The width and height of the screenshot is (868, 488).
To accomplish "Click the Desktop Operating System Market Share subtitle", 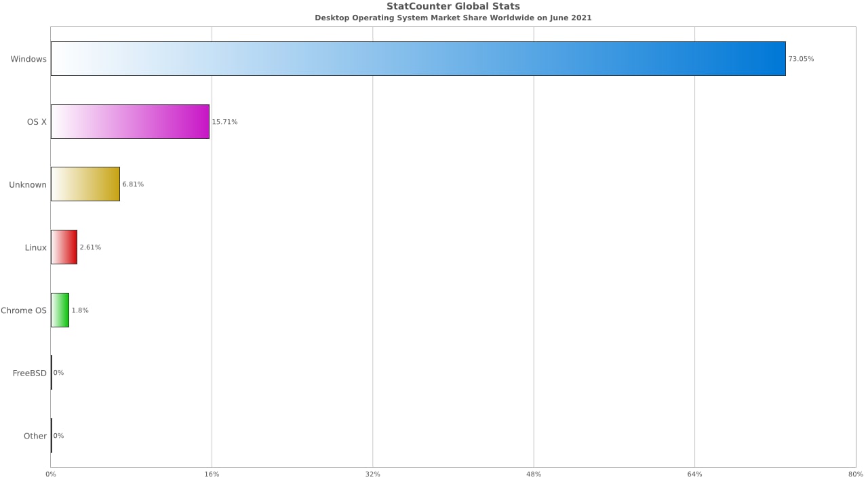I will click(453, 18).
